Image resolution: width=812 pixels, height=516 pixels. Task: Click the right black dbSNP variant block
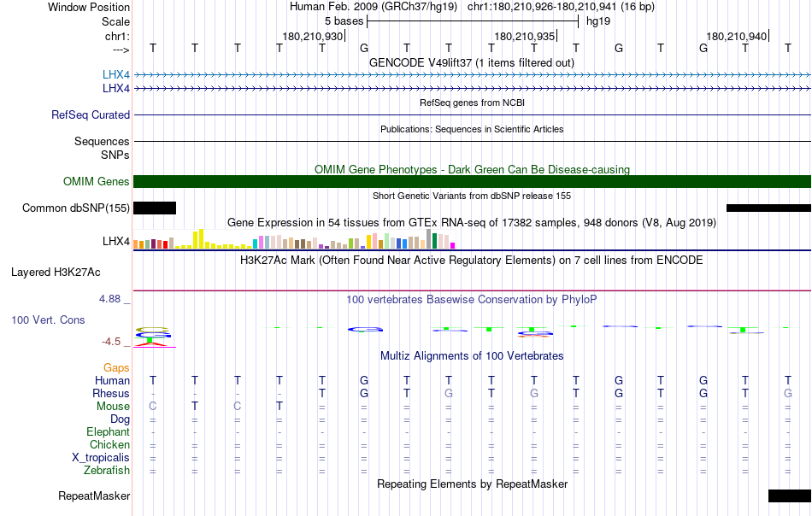click(x=769, y=208)
